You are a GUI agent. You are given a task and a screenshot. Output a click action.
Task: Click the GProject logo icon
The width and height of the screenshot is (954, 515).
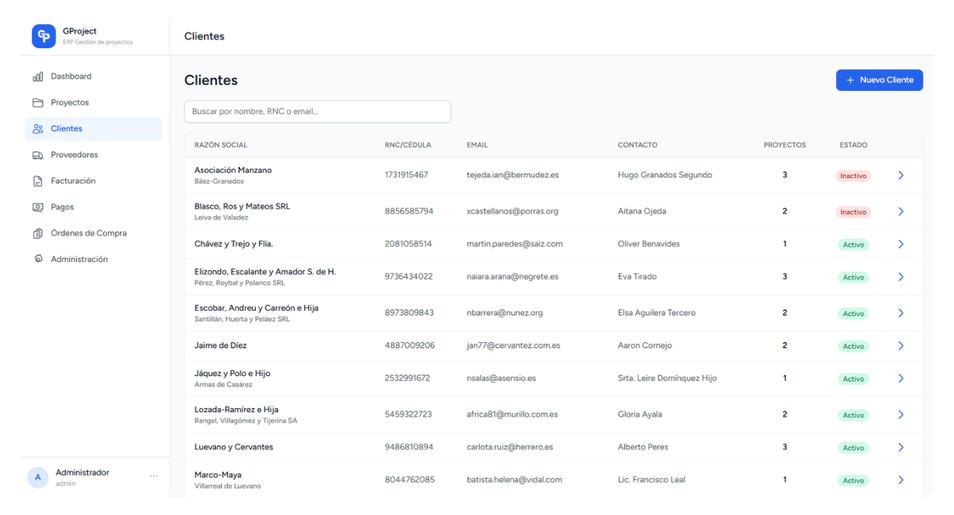(44, 36)
